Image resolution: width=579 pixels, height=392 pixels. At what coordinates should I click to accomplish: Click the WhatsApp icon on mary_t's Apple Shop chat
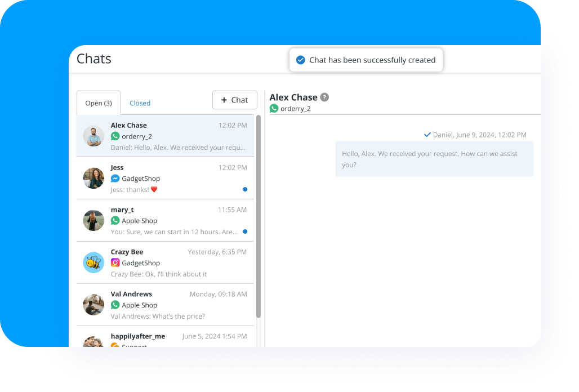[115, 221]
